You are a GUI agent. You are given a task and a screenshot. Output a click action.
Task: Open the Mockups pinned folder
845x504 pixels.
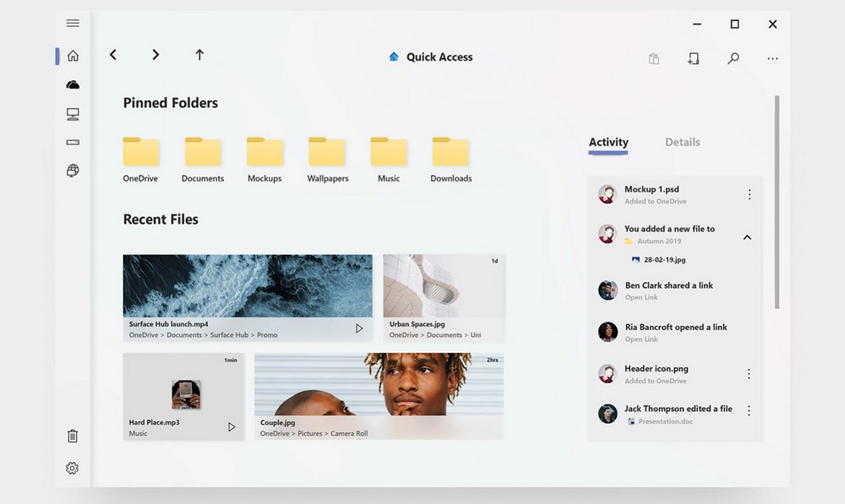coord(264,160)
